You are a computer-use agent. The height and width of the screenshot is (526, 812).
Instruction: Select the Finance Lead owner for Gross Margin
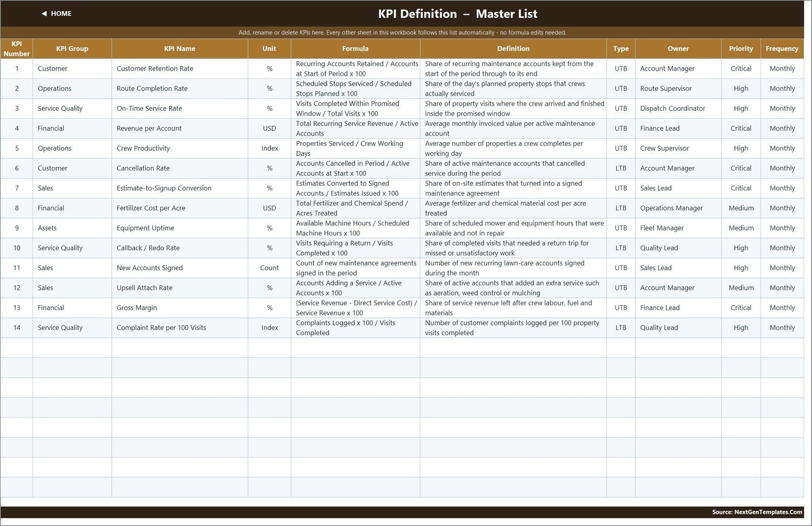tap(678, 308)
